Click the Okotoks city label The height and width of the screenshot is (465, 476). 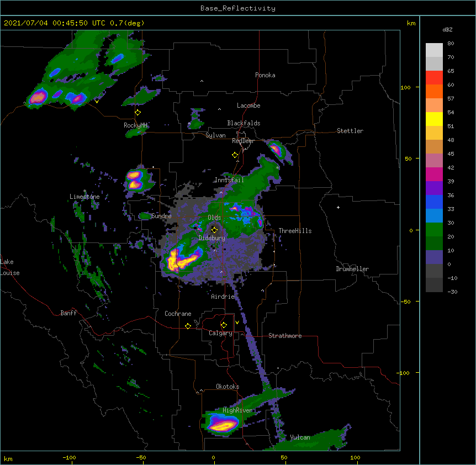(228, 387)
